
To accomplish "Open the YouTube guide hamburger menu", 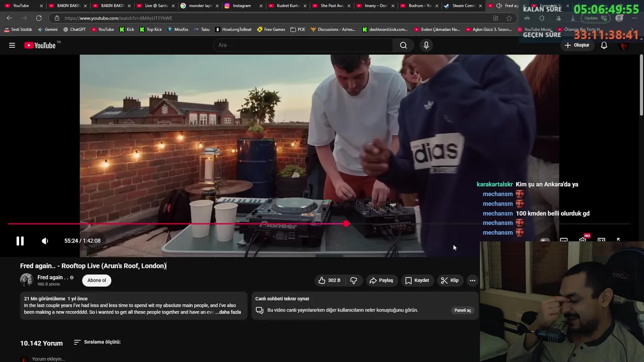I will [12, 45].
